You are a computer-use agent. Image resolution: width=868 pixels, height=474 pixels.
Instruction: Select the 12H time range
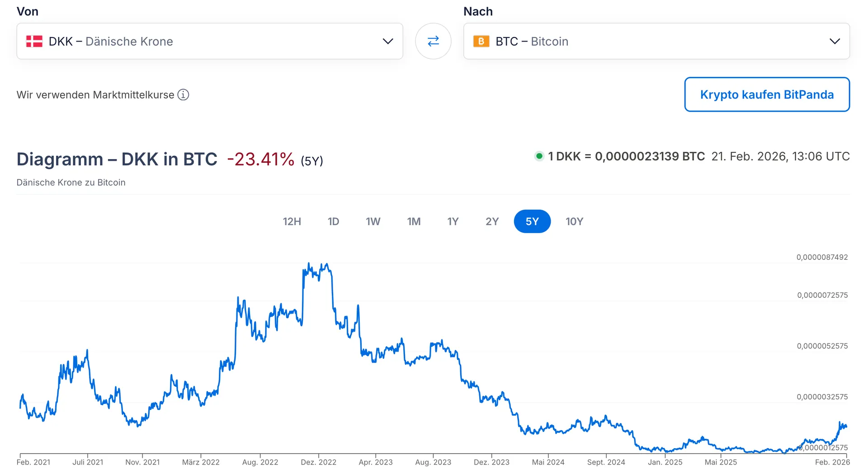(x=292, y=221)
